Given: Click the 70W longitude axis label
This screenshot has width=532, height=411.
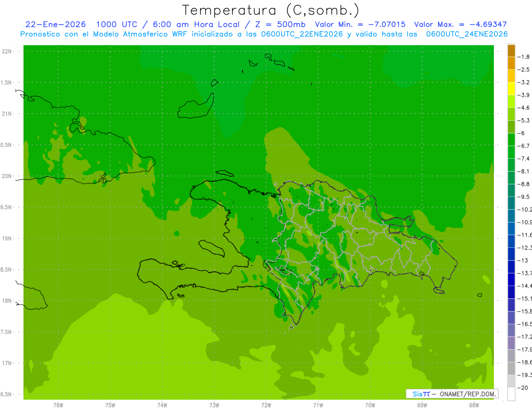Looking at the screenshot, I should pyautogui.click(x=370, y=405).
